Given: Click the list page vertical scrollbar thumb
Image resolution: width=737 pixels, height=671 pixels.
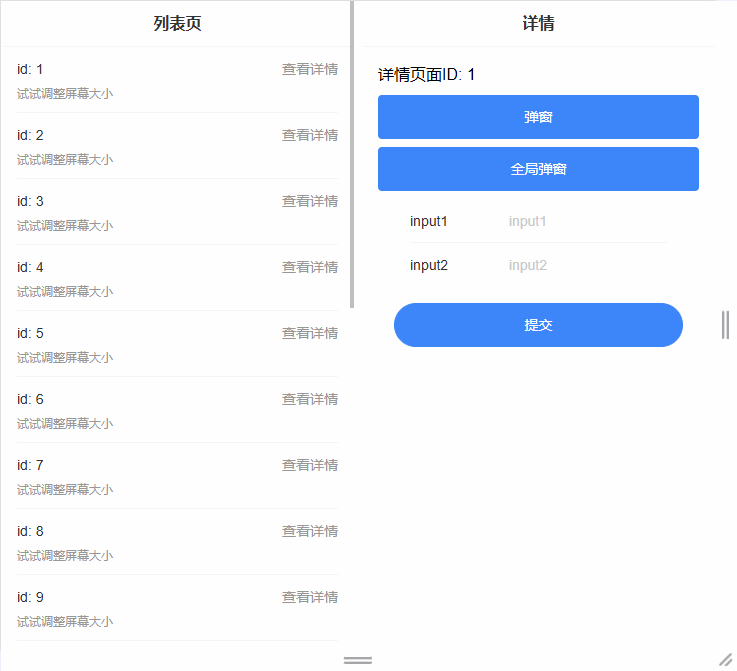Looking at the screenshot, I should pos(352,155).
